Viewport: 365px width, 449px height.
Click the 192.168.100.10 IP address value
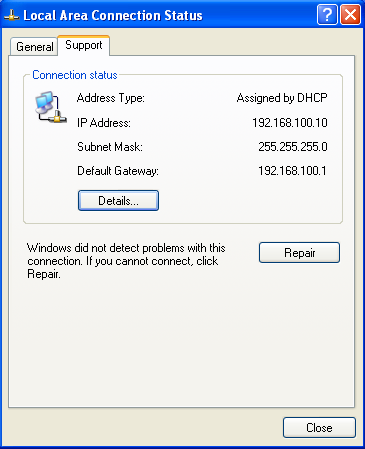(x=290, y=123)
